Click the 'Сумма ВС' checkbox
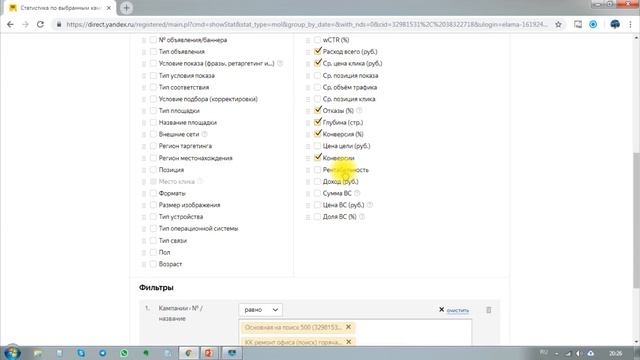This screenshot has width=640, height=360. [318, 193]
